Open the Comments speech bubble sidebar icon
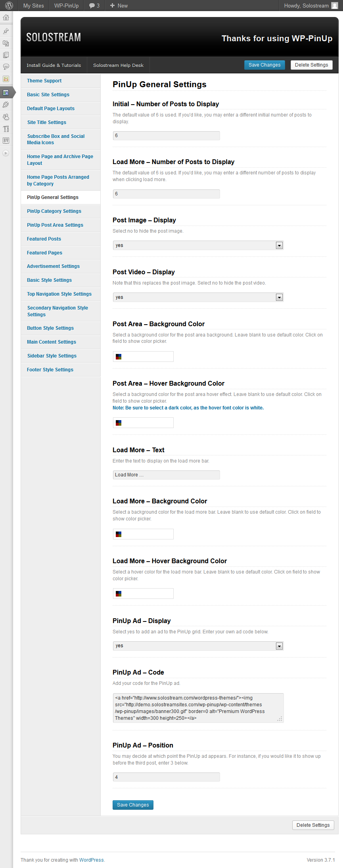Screen dimensions: 343x868 [6, 67]
